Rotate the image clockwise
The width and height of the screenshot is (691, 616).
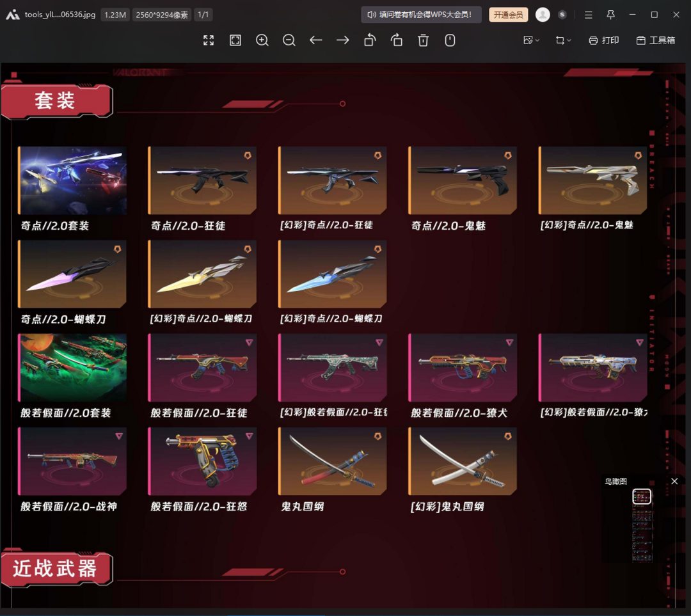pos(397,40)
